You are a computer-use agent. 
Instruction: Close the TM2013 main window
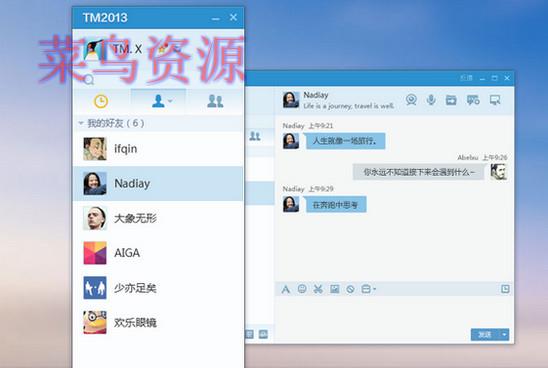point(233,17)
